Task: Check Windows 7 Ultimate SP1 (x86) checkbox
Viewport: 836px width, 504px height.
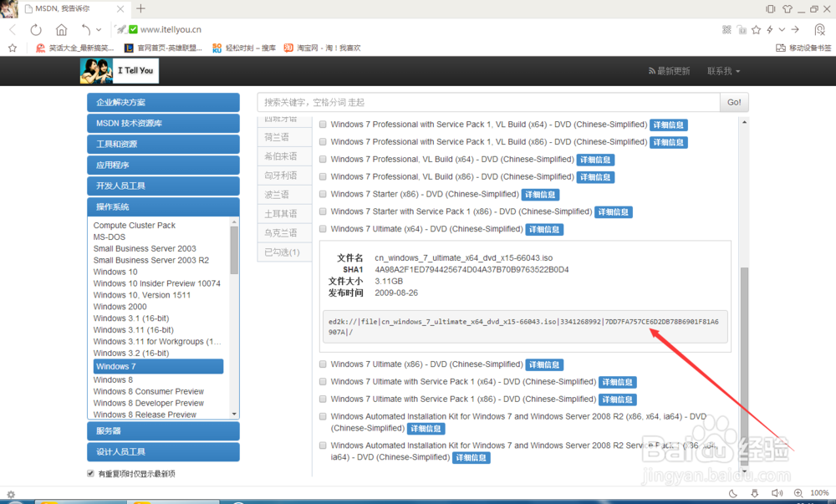Action: tap(323, 399)
